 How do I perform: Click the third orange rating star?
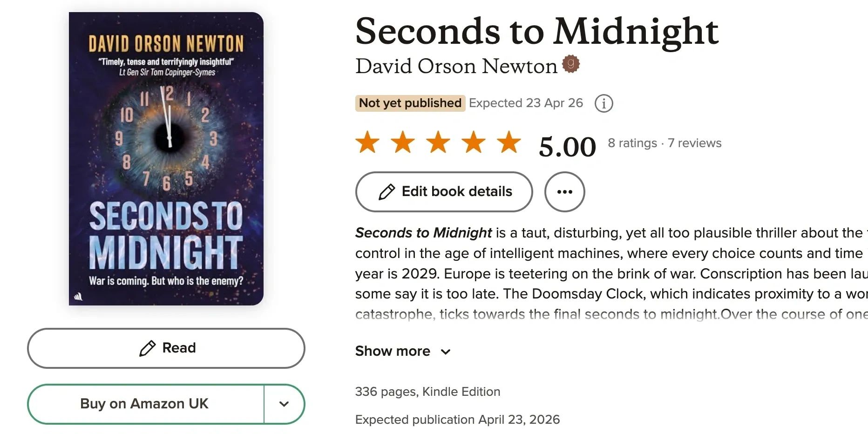438,142
